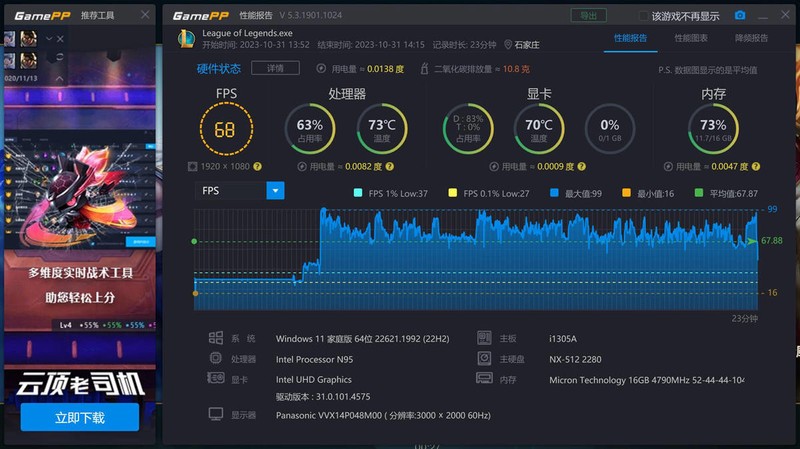800x449 pixels.
Task: Toggle the 最小值:16 legend series
Action: point(648,193)
